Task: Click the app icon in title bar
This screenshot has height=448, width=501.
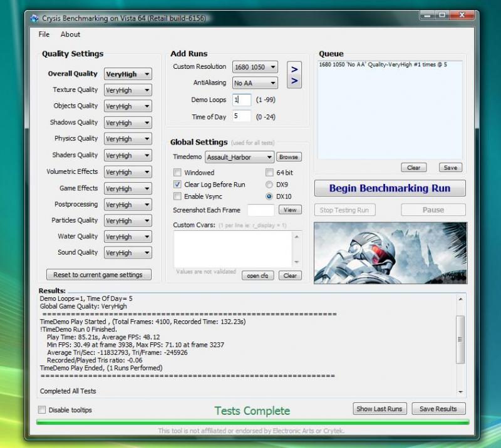Action: click(34, 18)
